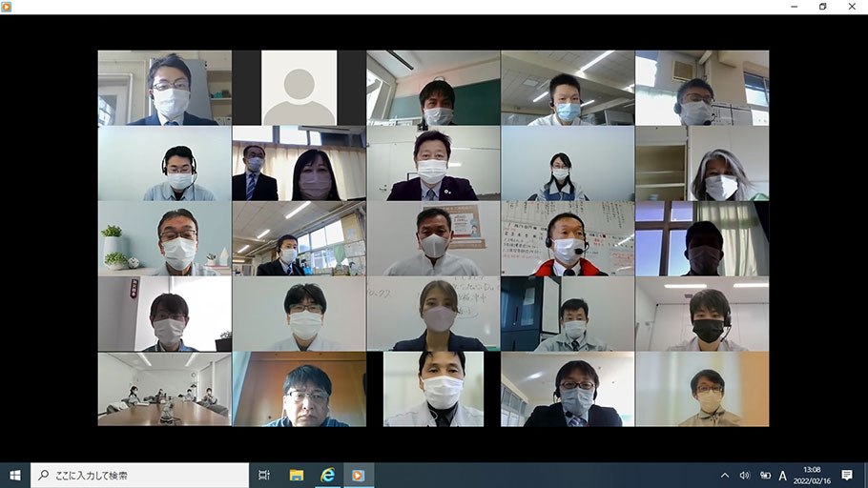Toggle the IME input mode 'A' indicator

pos(783,475)
